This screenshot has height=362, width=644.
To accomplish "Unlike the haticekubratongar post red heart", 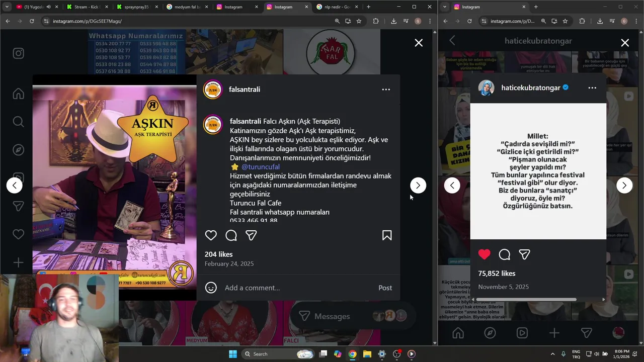I will [x=485, y=254].
